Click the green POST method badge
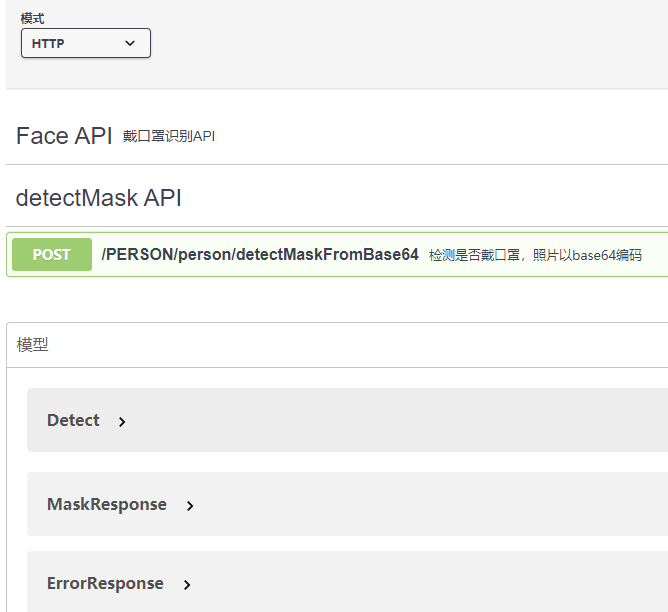 52,254
